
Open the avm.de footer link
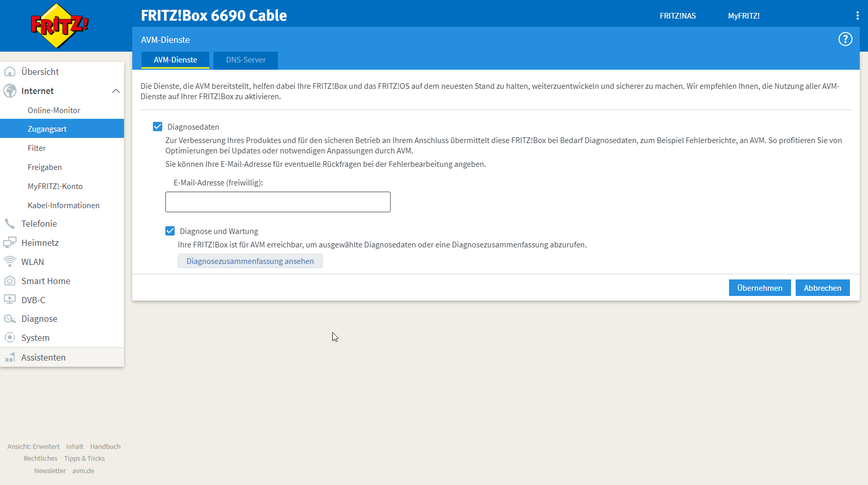click(x=83, y=471)
